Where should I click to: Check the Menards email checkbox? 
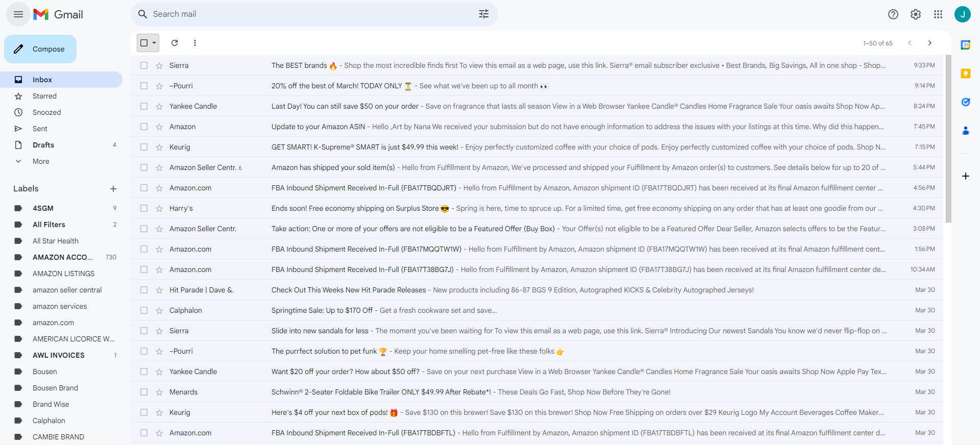pyautogui.click(x=144, y=392)
